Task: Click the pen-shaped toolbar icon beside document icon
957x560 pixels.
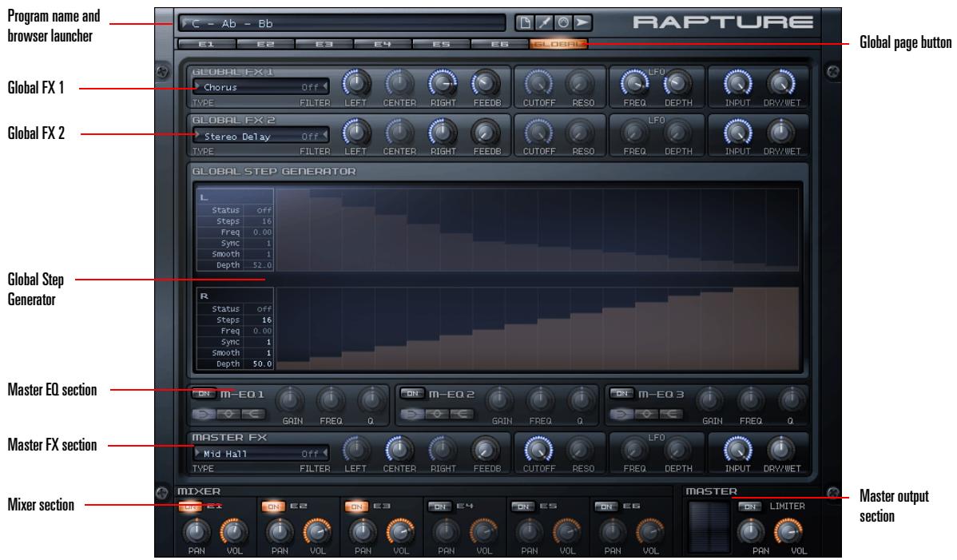Action: 543,23
